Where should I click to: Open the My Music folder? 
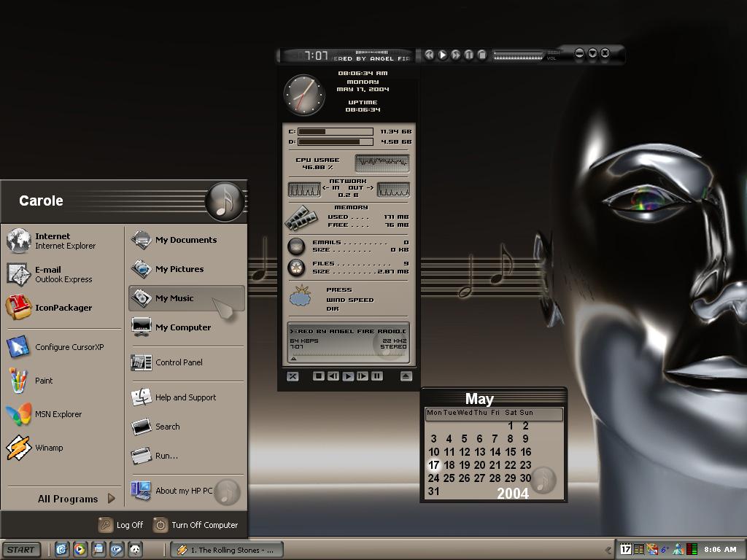coord(186,298)
